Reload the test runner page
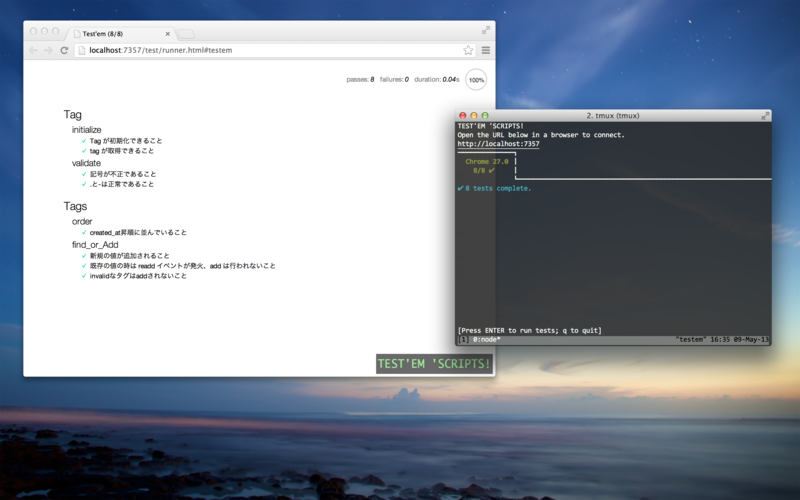Viewport: 800px width, 500px height. point(64,50)
